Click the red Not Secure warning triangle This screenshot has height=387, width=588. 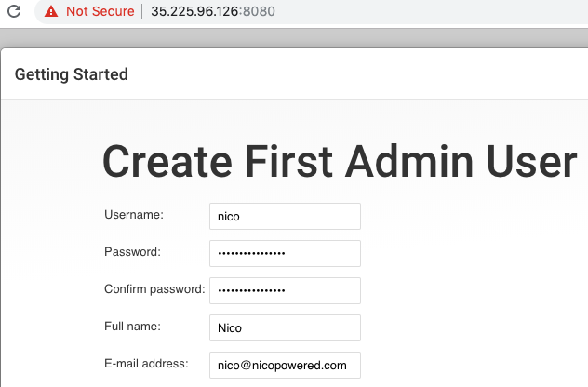pyautogui.click(x=50, y=12)
